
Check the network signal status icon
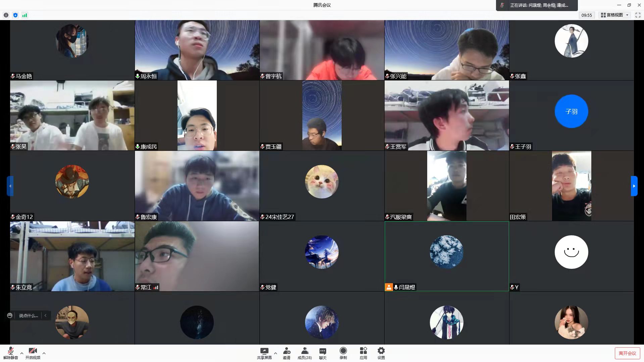tap(24, 15)
